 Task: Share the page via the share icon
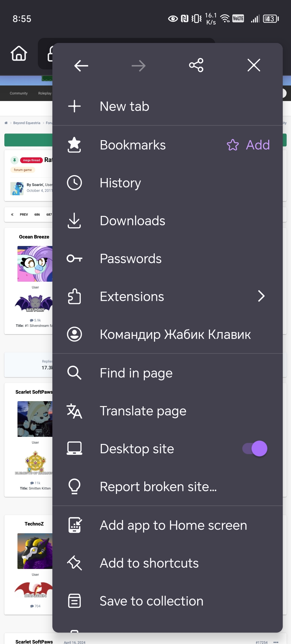point(196,65)
